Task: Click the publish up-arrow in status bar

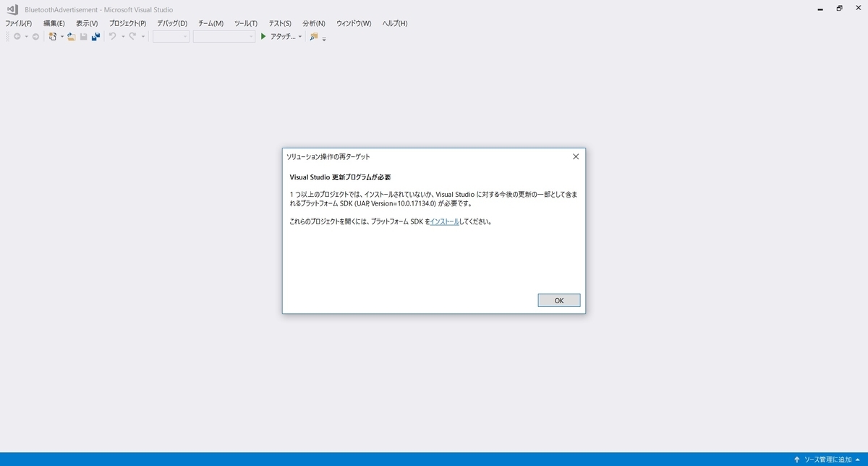Action: tap(797, 459)
